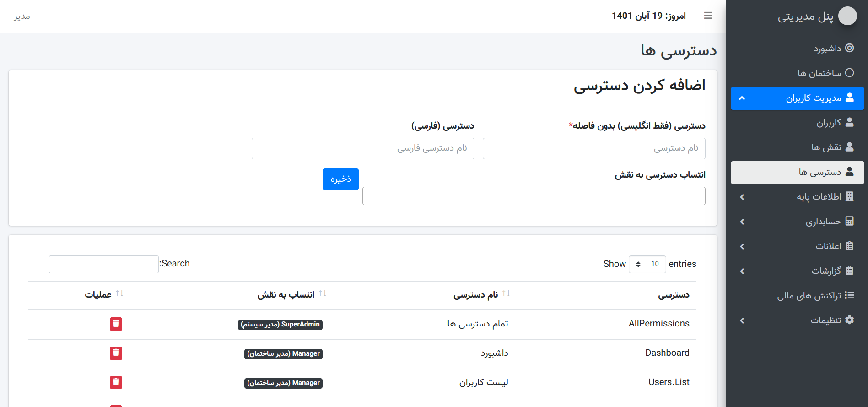
Task: Toggle the sidebar with the hamburger icon
Action: pyautogui.click(x=708, y=16)
